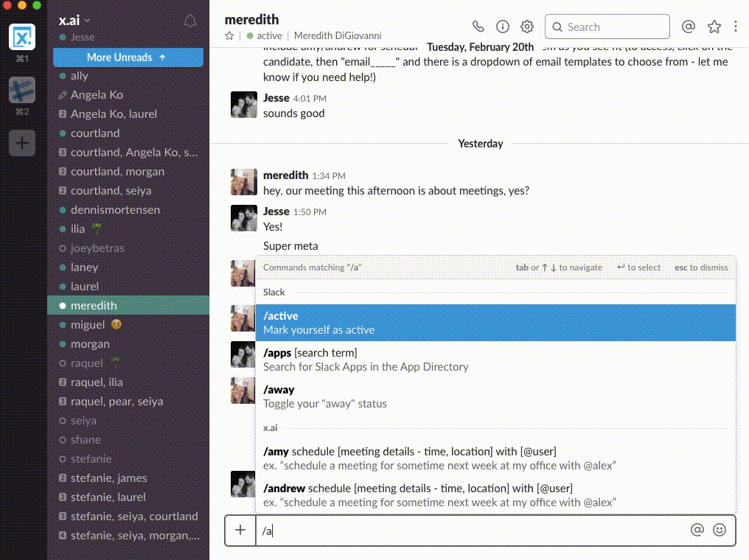Select the /andrew schedule command
The image size is (749, 560).
[x=495, y=495]
